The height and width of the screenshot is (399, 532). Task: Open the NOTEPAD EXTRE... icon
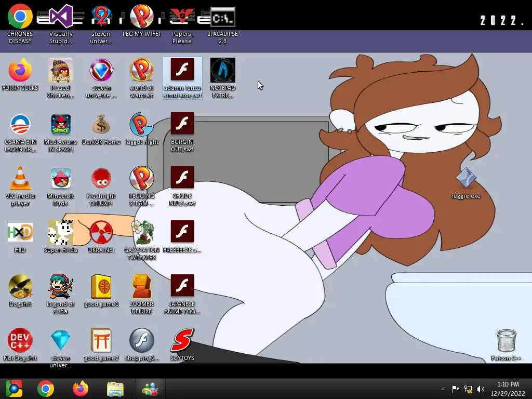tap(222, 70)
